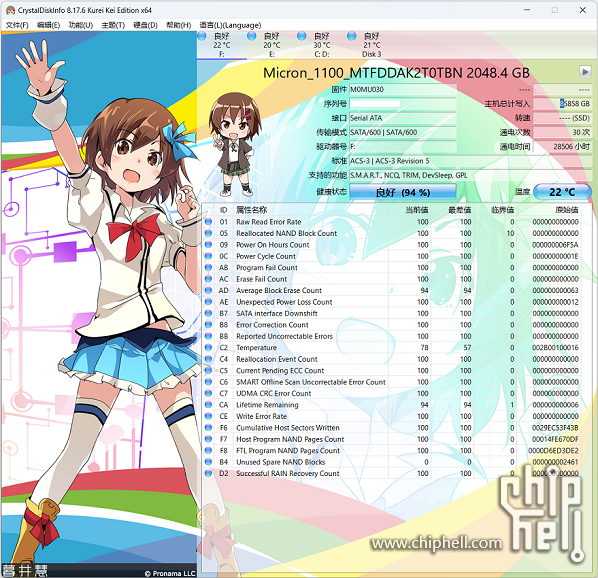
Task: Click status icon for Error Correction Count
Action: pos(208,324)
